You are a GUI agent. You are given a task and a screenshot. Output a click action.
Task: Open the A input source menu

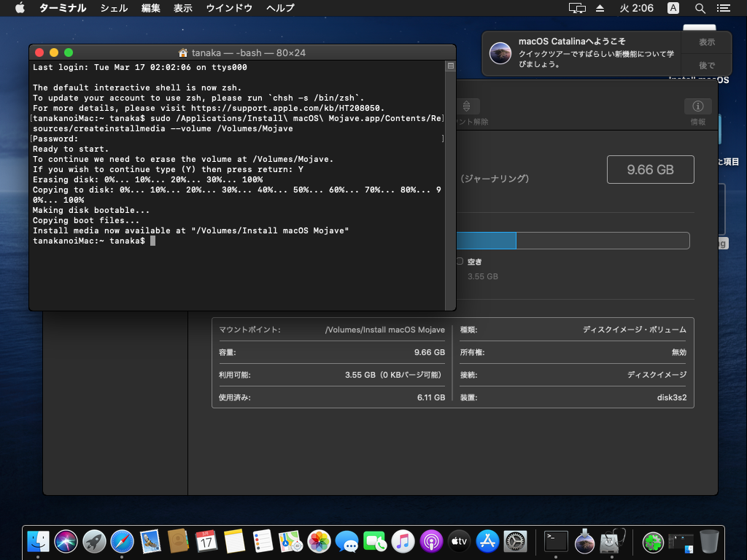point(673,8)
